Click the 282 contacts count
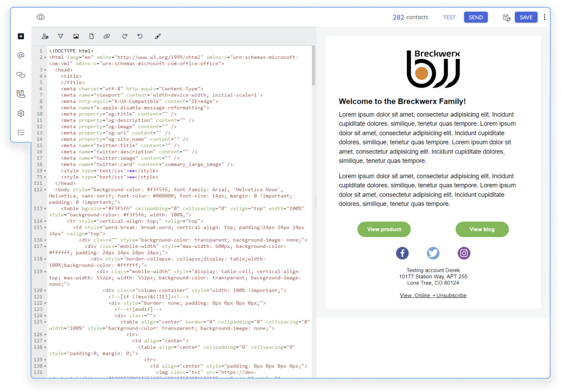Viewport: 561px width, 392px height. pyautogui.click(x=411, y=17)
